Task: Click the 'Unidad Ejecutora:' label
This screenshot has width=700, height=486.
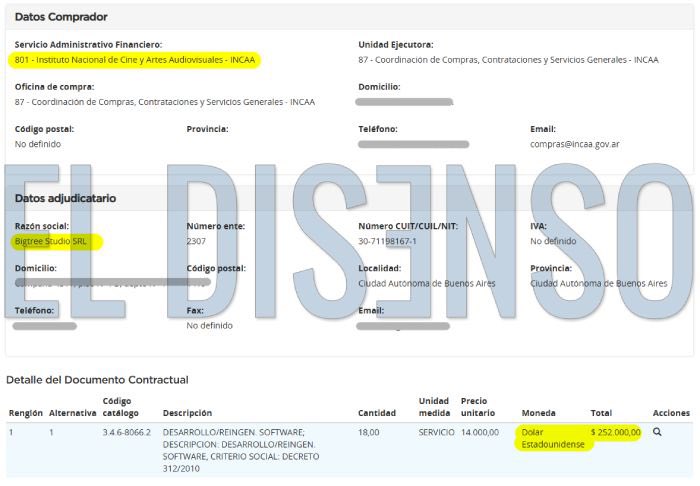Action: [x=396, y=45]
